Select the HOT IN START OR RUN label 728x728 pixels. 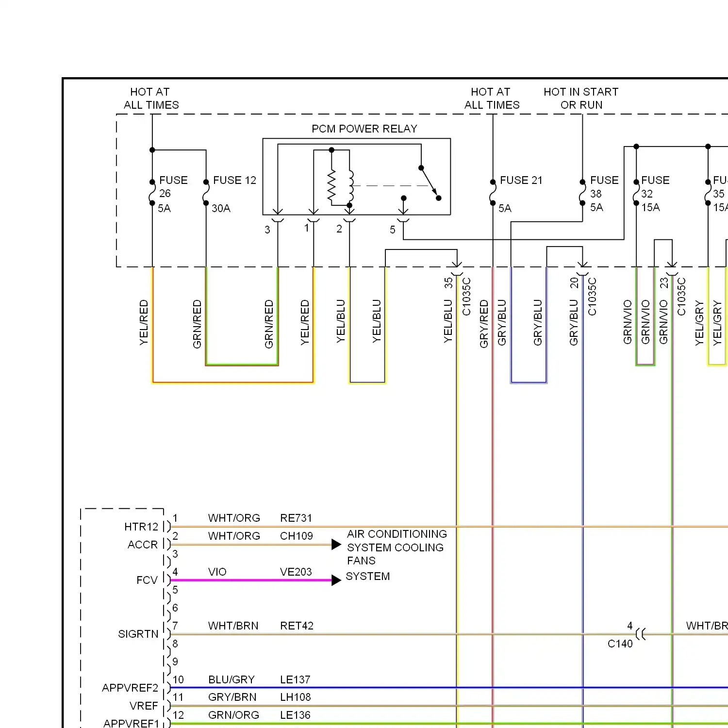coord(581,99)
